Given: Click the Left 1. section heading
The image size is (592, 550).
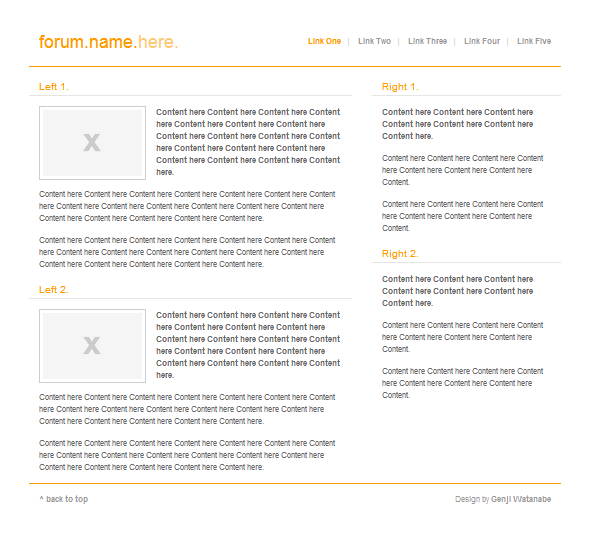Looking at the screenshot, I should 54,87.
